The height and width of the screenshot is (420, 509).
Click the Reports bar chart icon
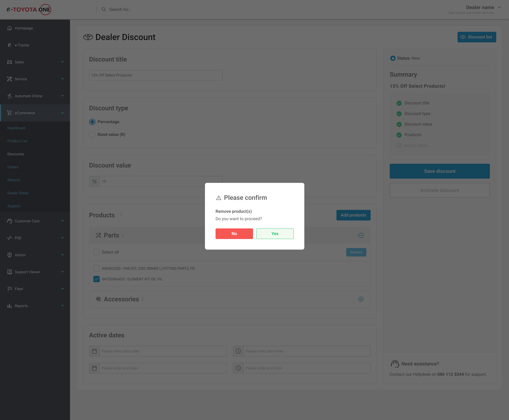point(9,306)
